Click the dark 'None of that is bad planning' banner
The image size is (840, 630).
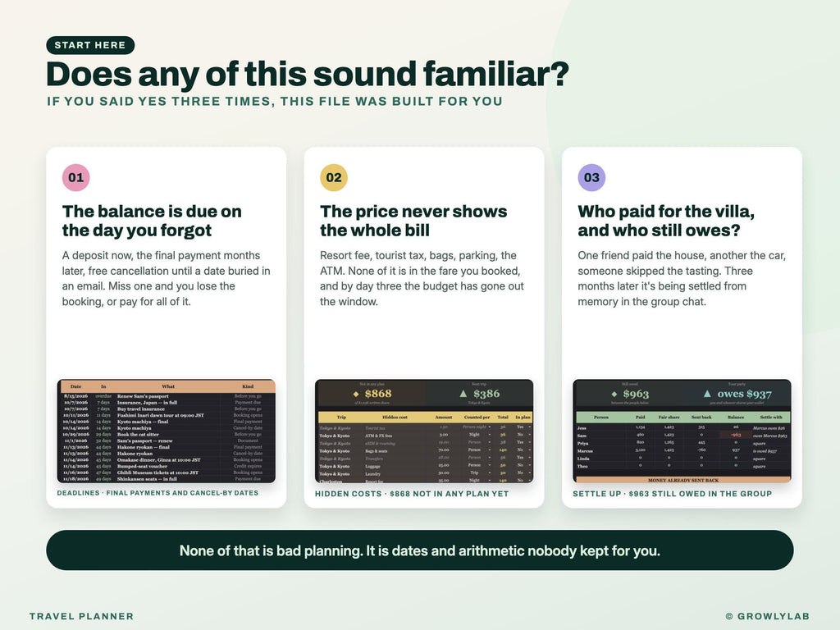coord(419,550)
